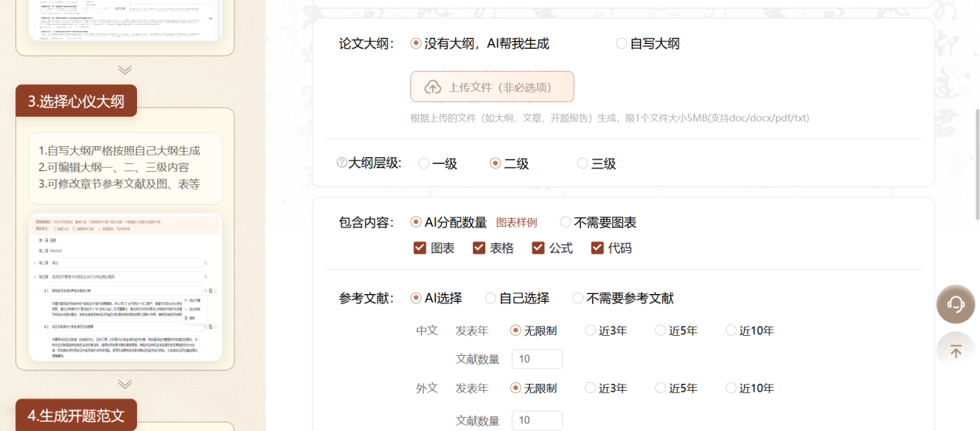Open the preview thumbnail above step 3
Image resolution: width=980 pixels, height=431 pixels.
click(125, 21)
